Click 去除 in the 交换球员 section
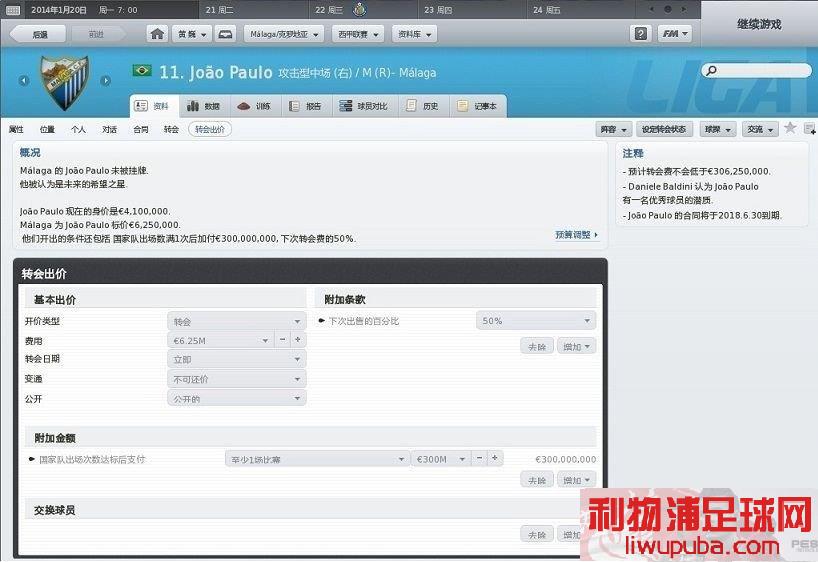The width and height of the screenshot is (818, 562). (537, 535)
